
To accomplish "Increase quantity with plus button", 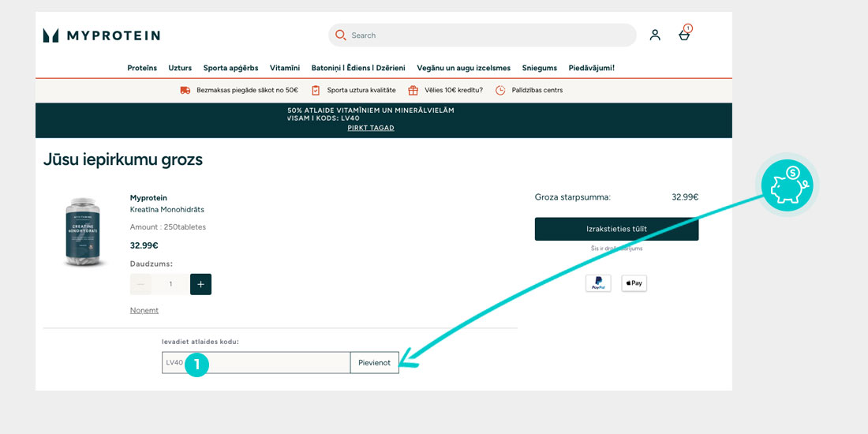I will click(x=200, y=284).
